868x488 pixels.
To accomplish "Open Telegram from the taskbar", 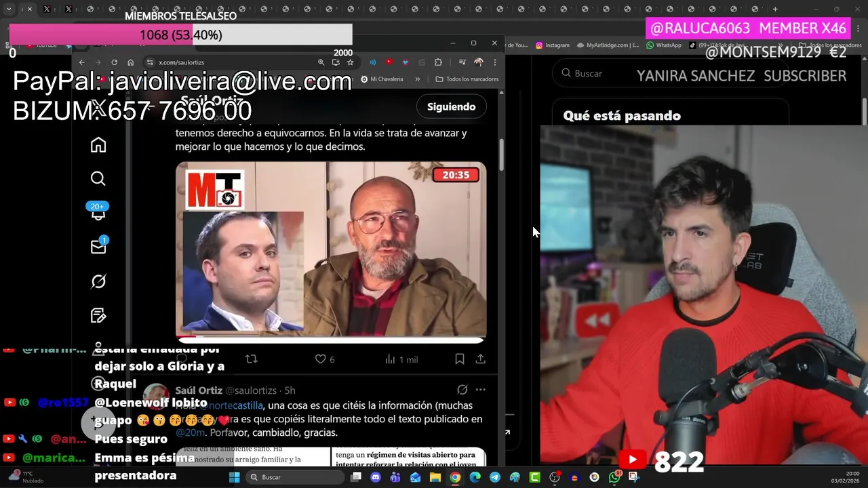I will (495, 477).
